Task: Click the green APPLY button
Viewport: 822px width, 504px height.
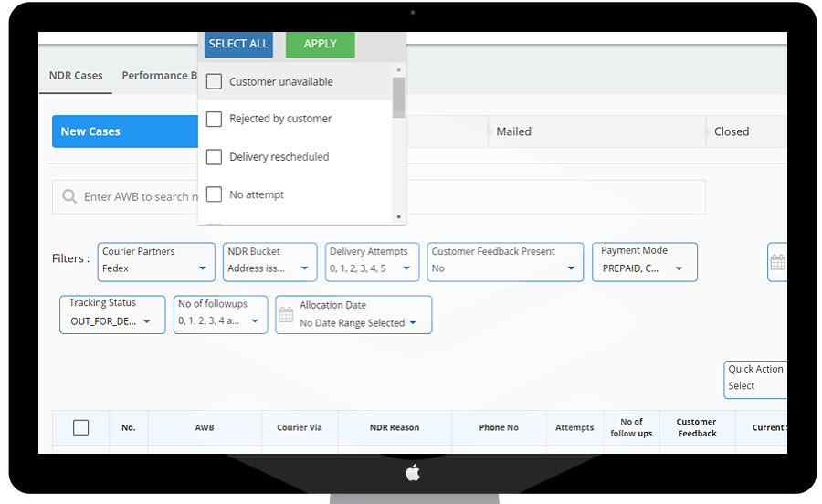Action: (x=321, y=44)
